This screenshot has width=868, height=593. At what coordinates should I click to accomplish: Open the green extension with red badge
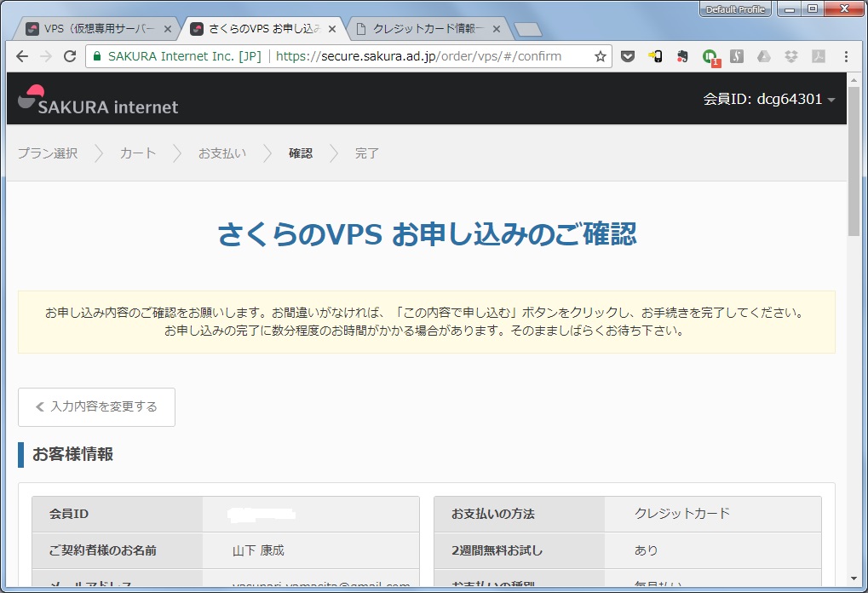[x=710, y=57]
